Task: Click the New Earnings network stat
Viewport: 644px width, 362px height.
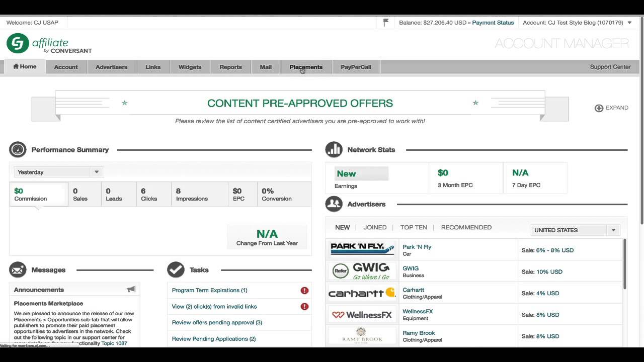Action: [x=377, y=178]
